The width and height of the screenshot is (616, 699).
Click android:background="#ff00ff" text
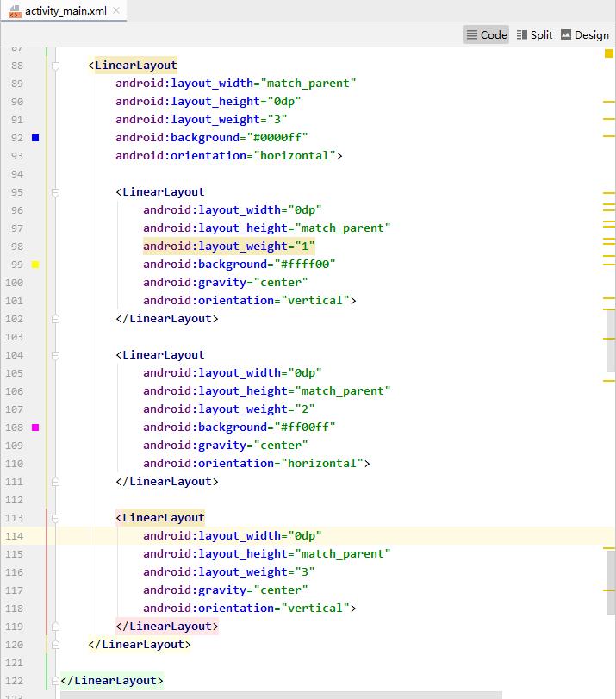[240, 427]
